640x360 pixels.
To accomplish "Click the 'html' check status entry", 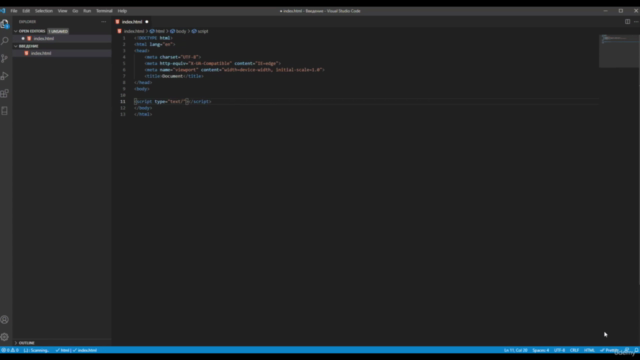I will click(62, 350).
